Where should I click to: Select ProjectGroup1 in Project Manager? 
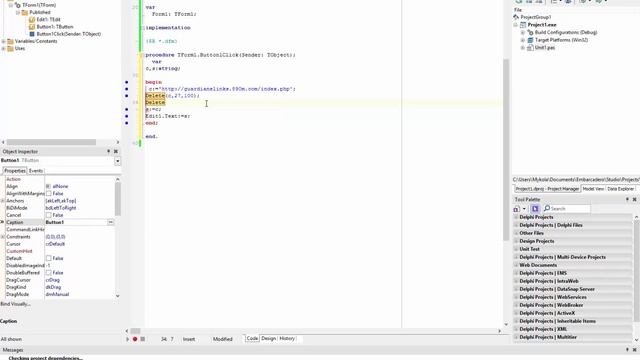point(536,17)
